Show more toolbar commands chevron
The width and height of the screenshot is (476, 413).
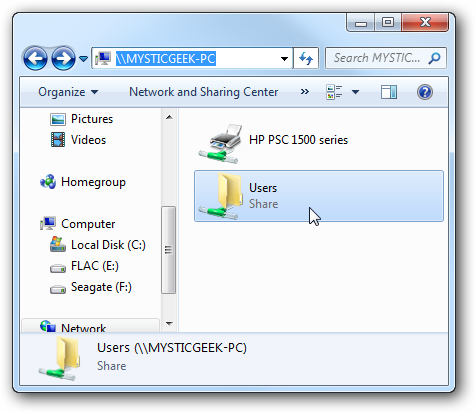[x=305, y=92]
